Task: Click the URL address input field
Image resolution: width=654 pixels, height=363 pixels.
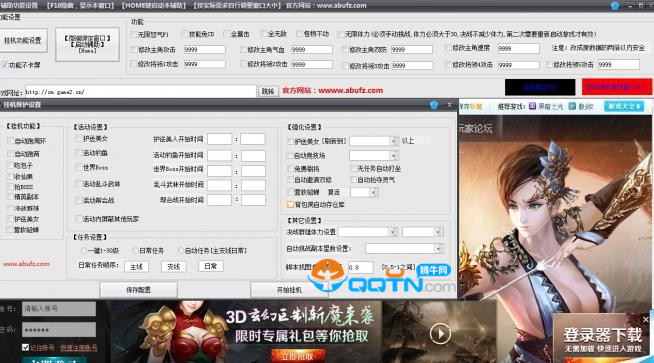Action: tap(140, 91)
